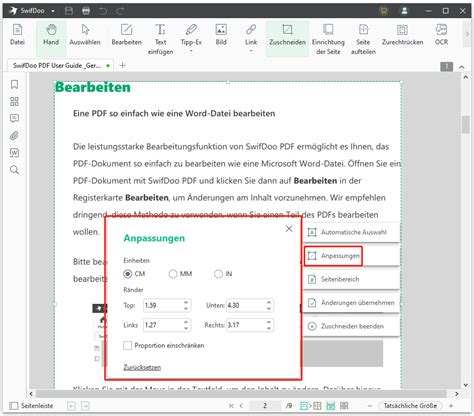This screenshot has height=416, width=474.
Task: Adjust the Links margin stepper arrows
Action: (186, 325)
